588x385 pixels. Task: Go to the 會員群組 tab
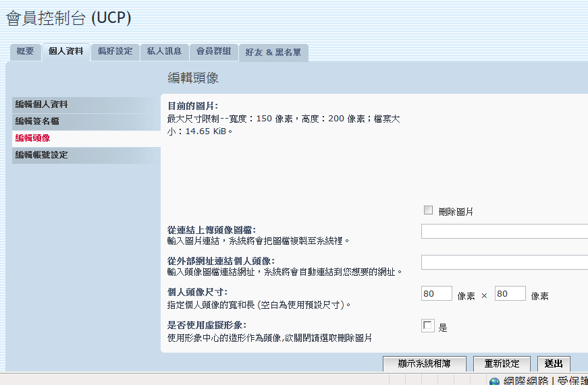(213, 51)
